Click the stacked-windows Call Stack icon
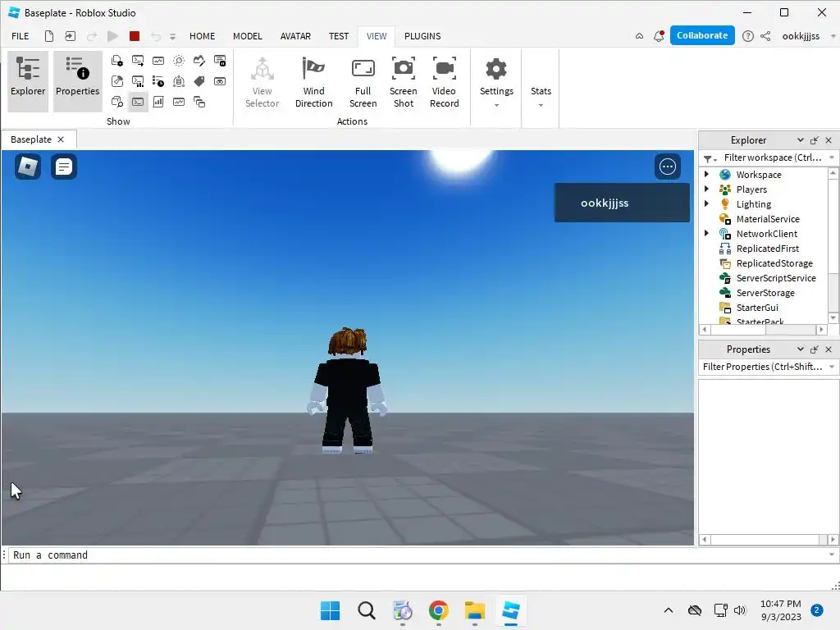This screenshot has width=840, height=630. tap(199, 102)
